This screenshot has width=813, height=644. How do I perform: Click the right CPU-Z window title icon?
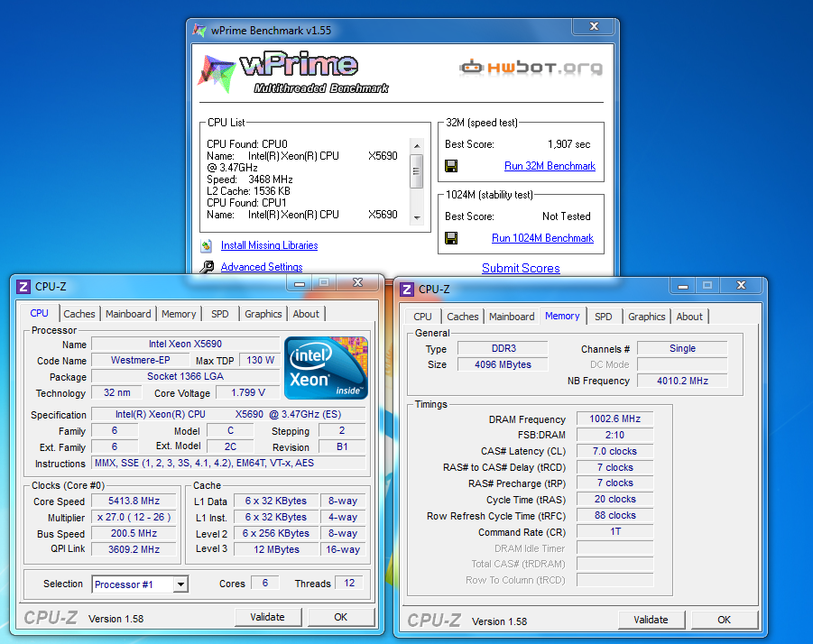(x=407, y=290)
